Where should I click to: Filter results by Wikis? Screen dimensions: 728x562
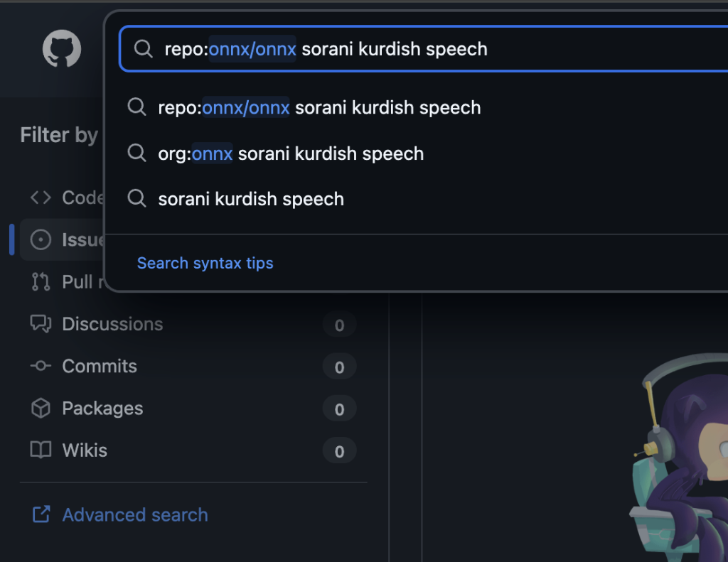tap(85, 450)
